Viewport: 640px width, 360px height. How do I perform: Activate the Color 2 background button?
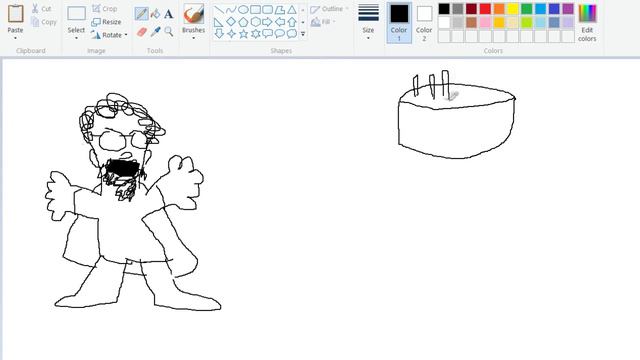424,22
